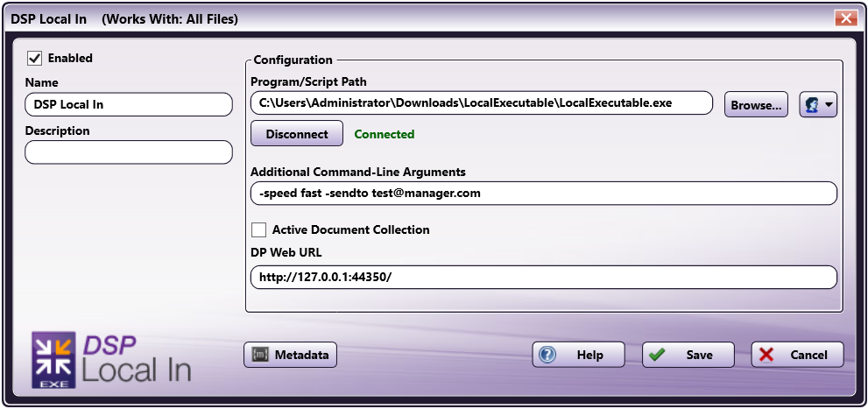Open Help for DSP Local In

pyautogui.click(x=578, y=355)
